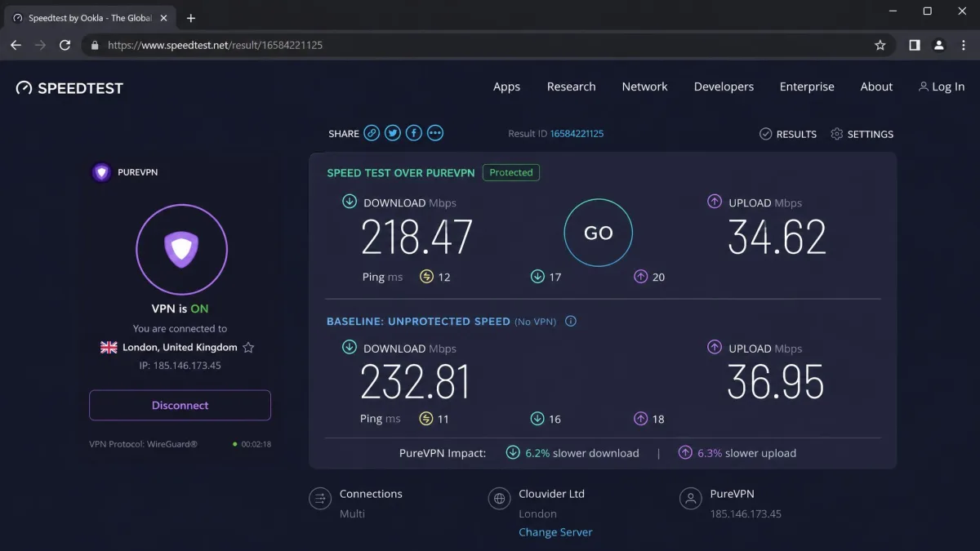Click the idle ping icon showing 11
980x551 pixels.
426,419
